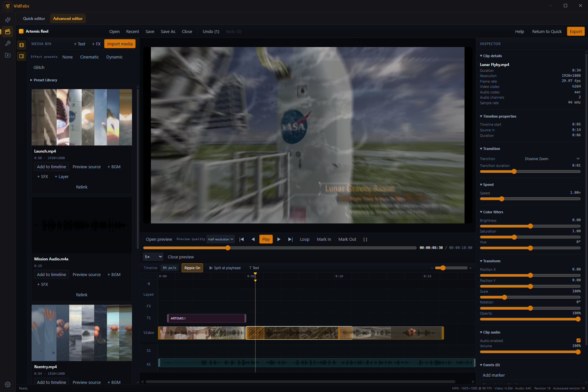Step forward one frame
Viewport: 588px width, 392px height.
pos(279,239)
